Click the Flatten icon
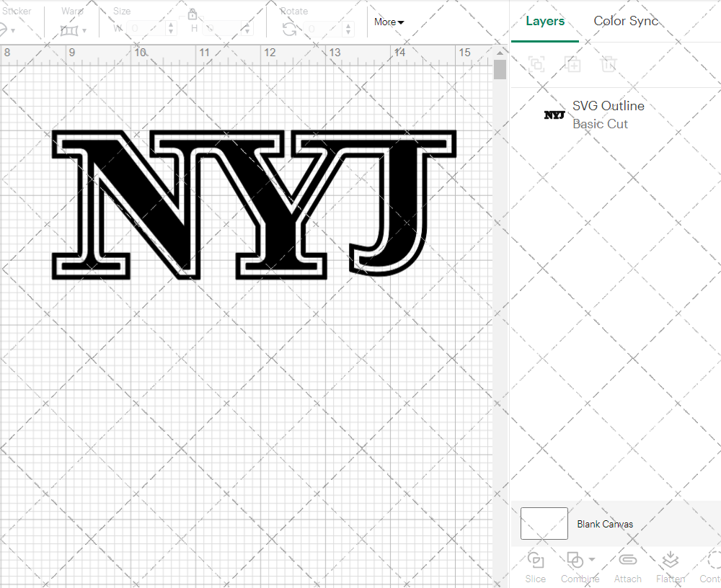 click(x=670, y=560)
